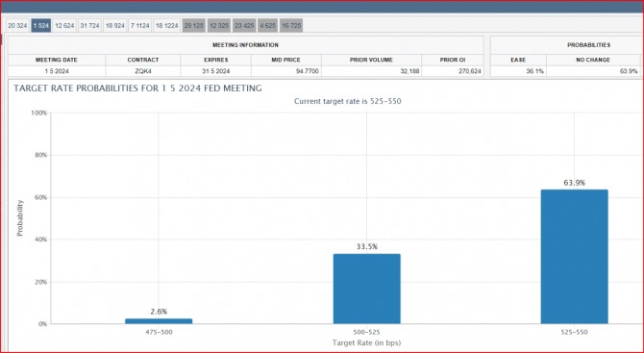Open the 12 624 meeting date tab
This screenshot has height=353, width=644.
click(64, 25)
